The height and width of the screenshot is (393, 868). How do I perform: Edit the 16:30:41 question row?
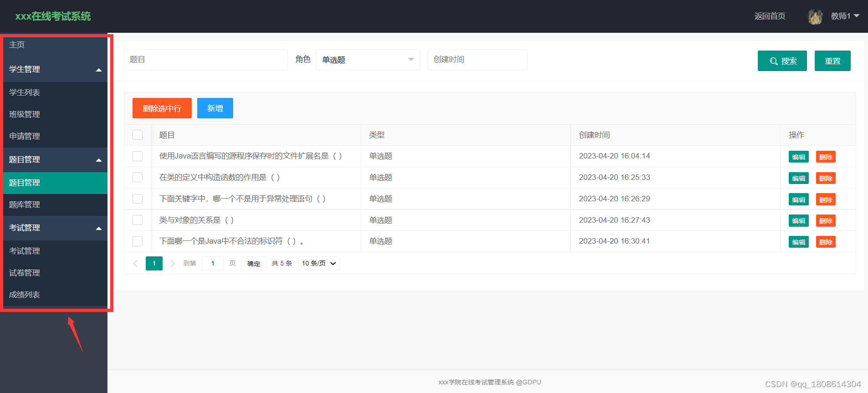click(799, 242)
